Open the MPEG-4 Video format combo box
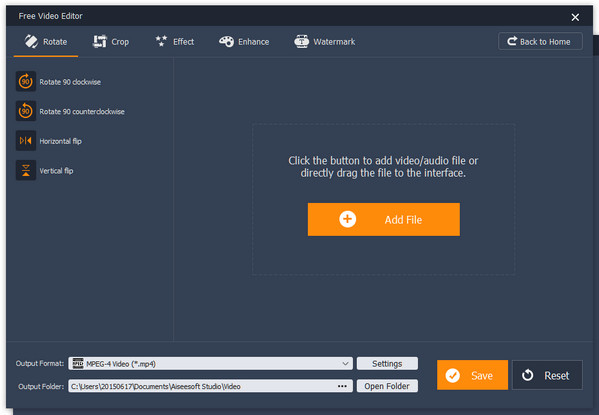 tap(210, 363)
